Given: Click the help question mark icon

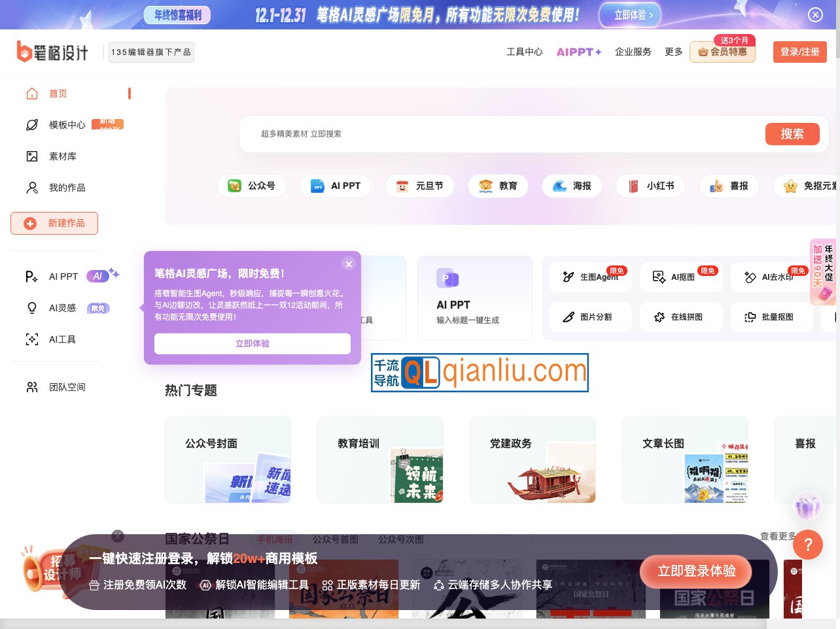Looking at the screenshot, I should point(807,545).
